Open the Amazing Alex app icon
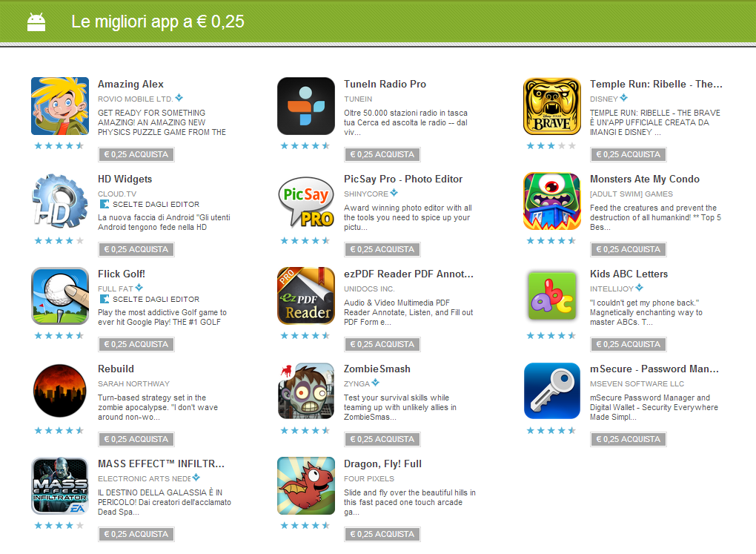 (60, 106)
